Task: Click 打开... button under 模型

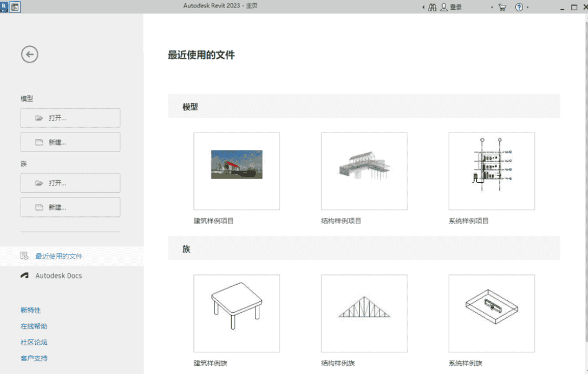Action: (70, 117)
